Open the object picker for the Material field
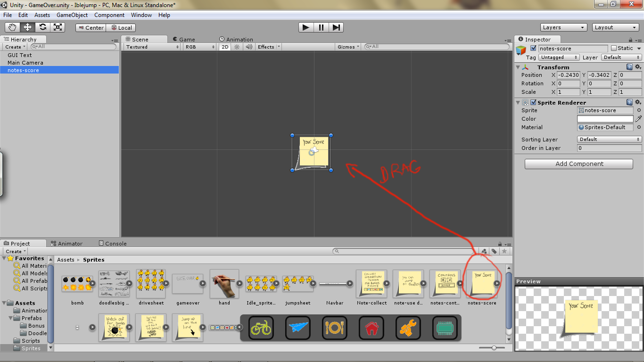644x362 pixels. point(639,127)
